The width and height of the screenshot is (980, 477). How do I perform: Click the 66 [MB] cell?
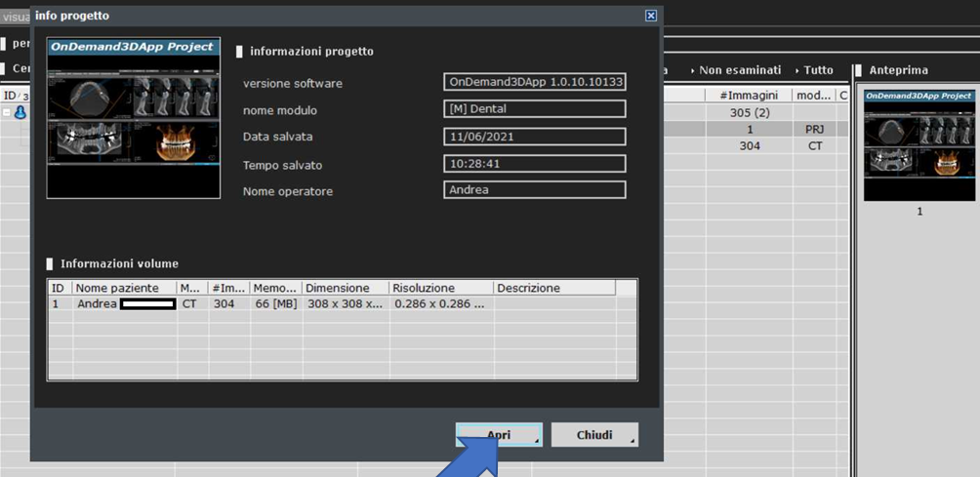[x=275, y=304]
